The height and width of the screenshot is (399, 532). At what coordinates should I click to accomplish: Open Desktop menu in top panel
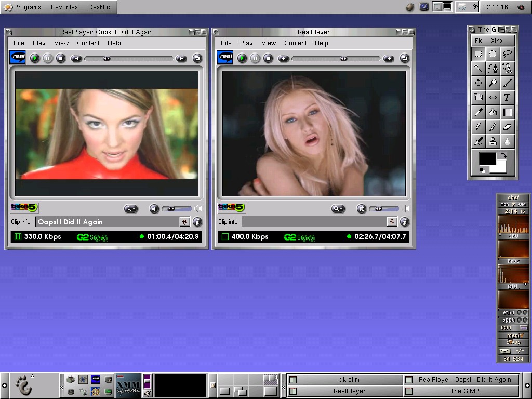pos(100,7)
